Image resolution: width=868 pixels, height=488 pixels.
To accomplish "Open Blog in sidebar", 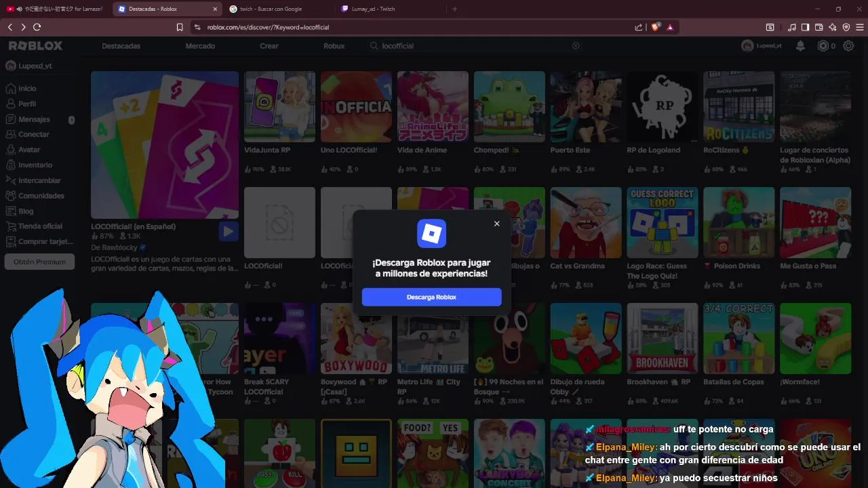I will pos(20,211).
